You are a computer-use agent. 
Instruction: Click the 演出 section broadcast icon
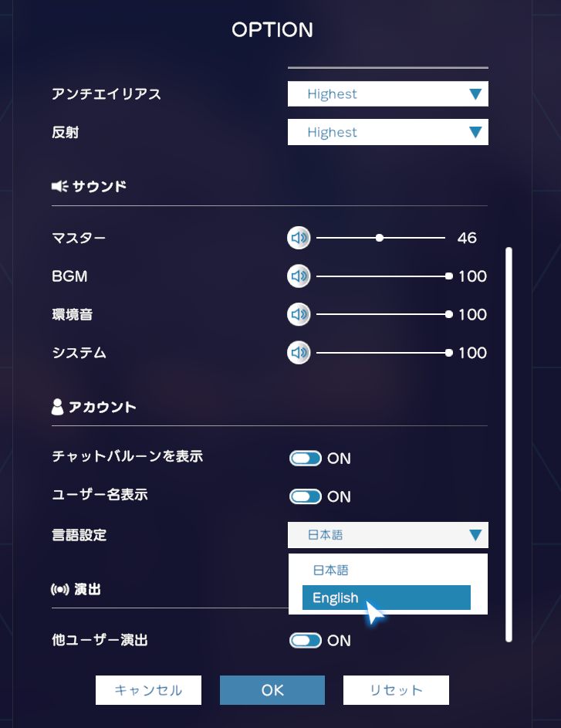(60, 590)
